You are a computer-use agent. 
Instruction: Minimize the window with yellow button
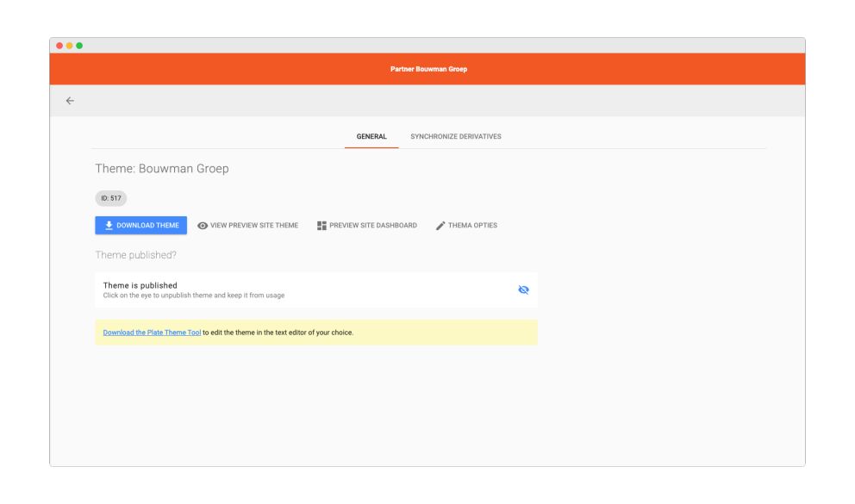click(69, 46)
